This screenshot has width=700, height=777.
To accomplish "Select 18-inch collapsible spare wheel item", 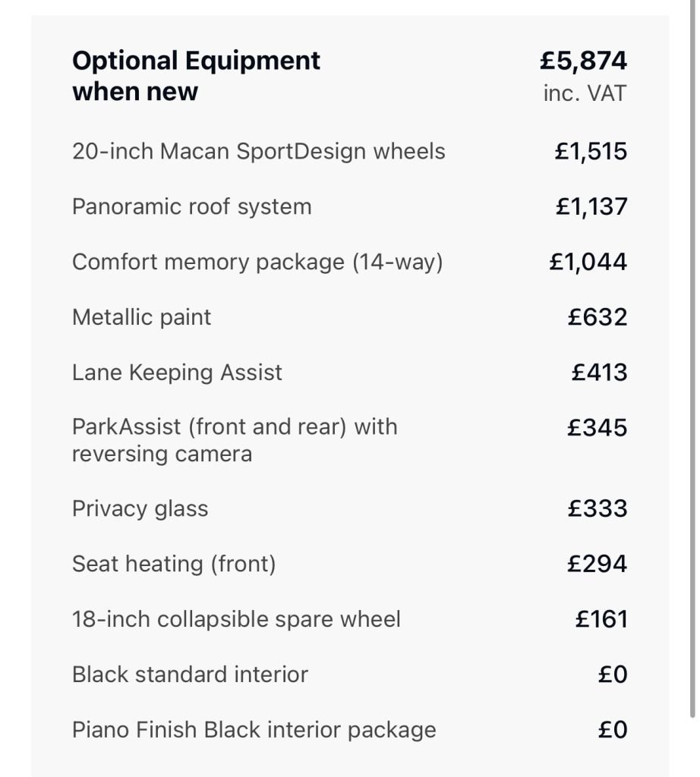I will (236, 619).
